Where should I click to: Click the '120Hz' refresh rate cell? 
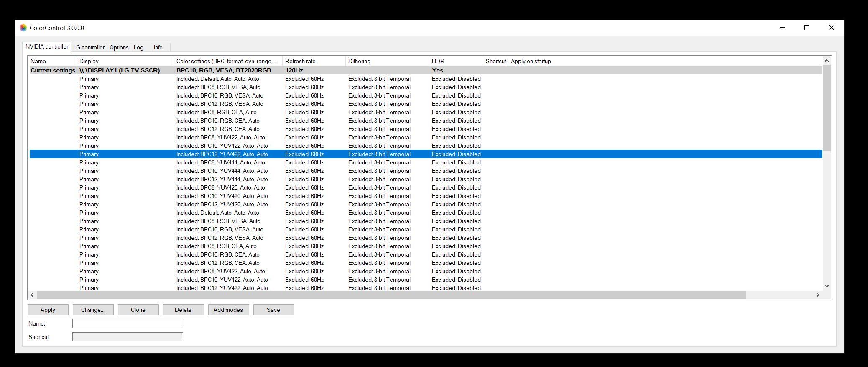tap(294, 70)
